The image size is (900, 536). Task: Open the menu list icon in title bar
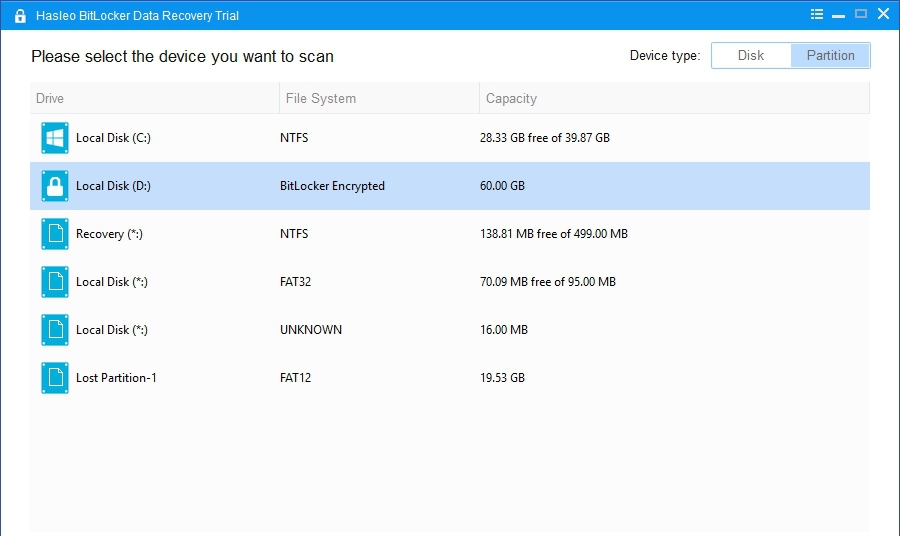coord(817,14)
